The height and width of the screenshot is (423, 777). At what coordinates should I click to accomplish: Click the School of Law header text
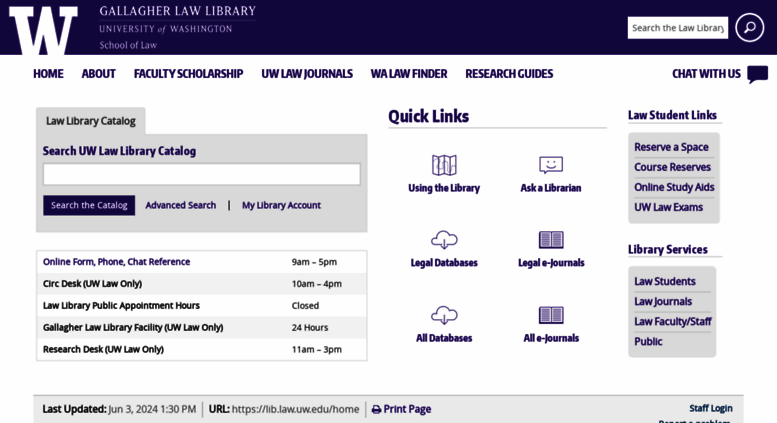click(x=128, y=45)
